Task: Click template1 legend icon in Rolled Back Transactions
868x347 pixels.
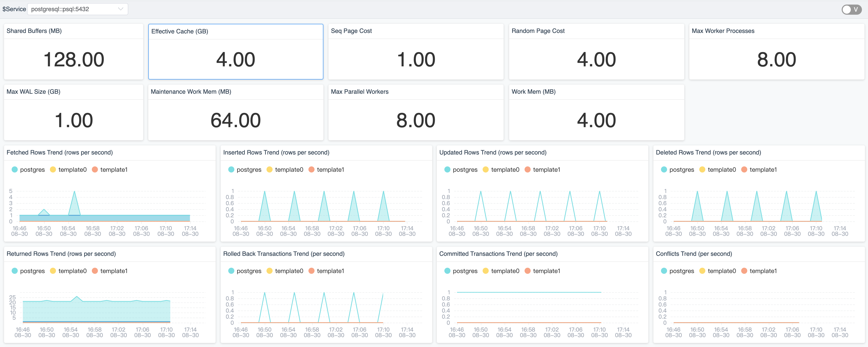Action: [311, 271]
